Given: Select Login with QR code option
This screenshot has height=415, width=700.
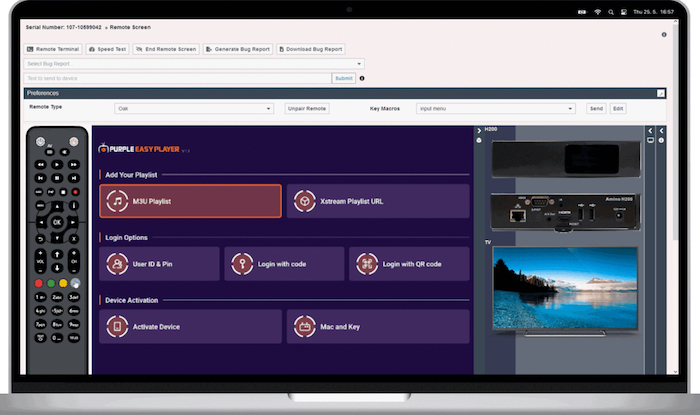Looking at the screenshot, I should (x=409, y=264).
